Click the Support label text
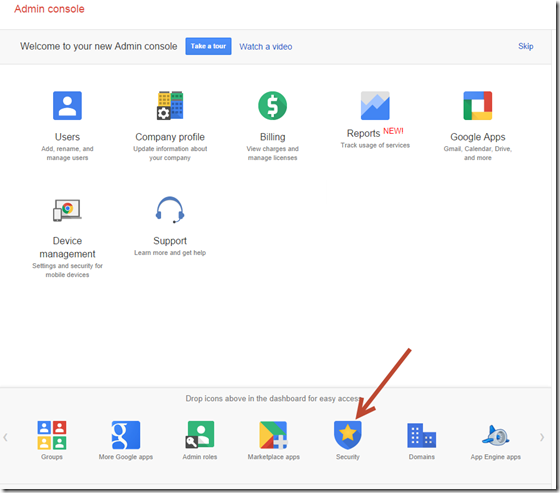 tap(170, 241)
